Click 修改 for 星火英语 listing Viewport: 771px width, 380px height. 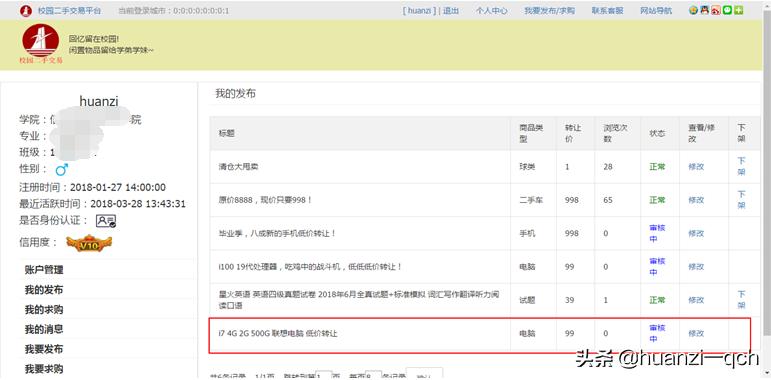[696, 300]
